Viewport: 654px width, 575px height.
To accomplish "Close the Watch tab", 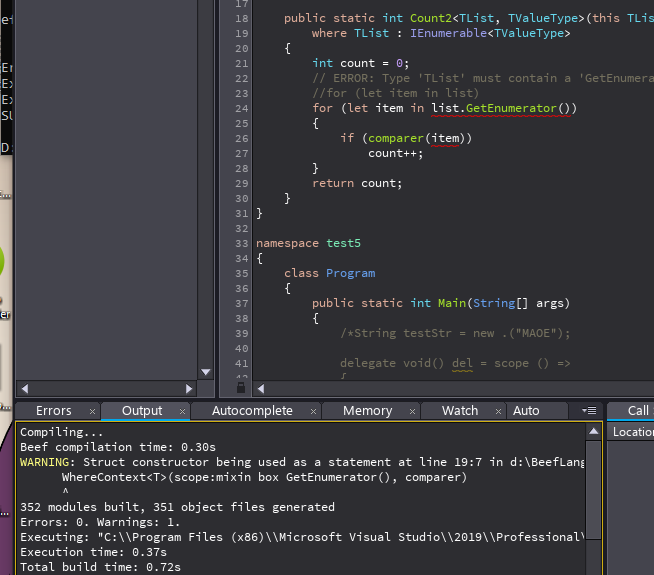I will click(498, 412).
